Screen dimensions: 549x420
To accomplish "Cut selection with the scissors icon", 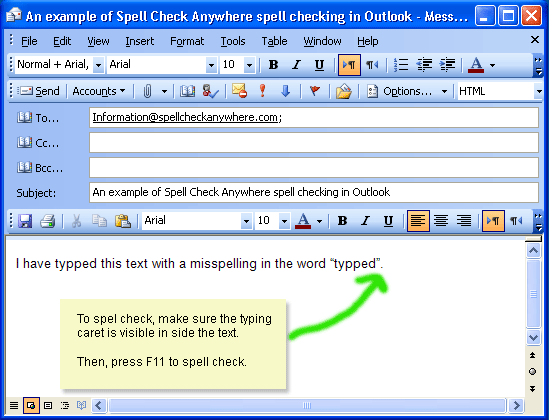I will click(x=76, y=221).
